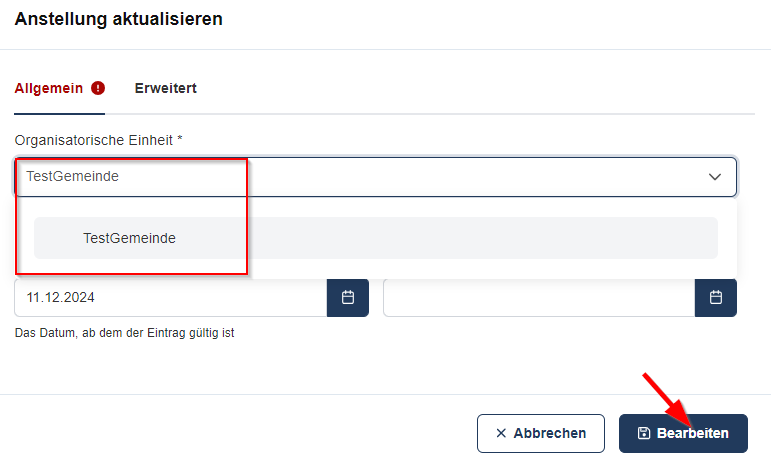This screenshot has width=771, height=470.
Task: Click blank footer area left of Abbrechen
Action: click(240, 433)
